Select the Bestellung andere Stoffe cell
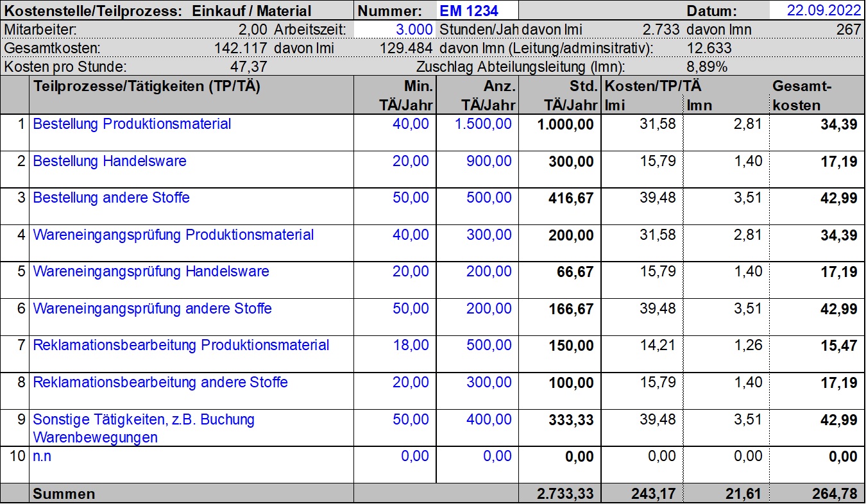The height and width of the screenshot is (504, 866). (x=111, y=198)
